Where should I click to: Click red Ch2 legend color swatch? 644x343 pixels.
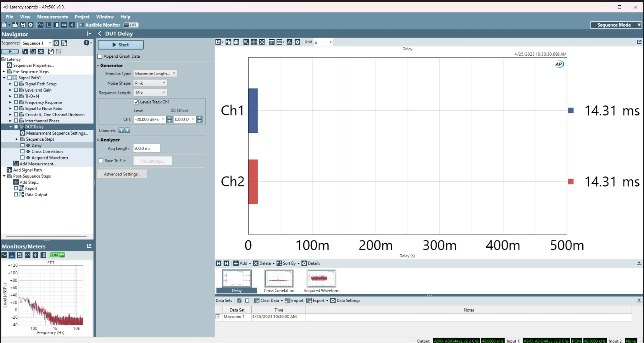pos(571,182)
